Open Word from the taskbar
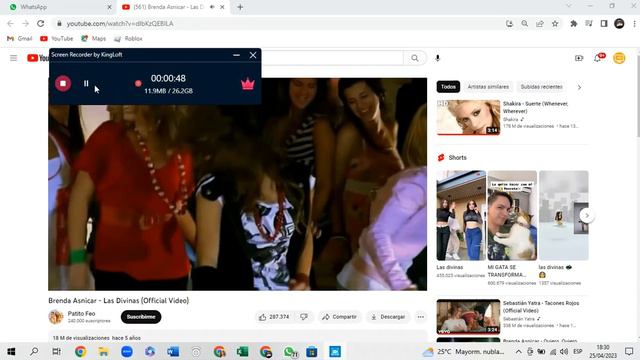This screenshot has width=640, height=360. tap(173, 351)
